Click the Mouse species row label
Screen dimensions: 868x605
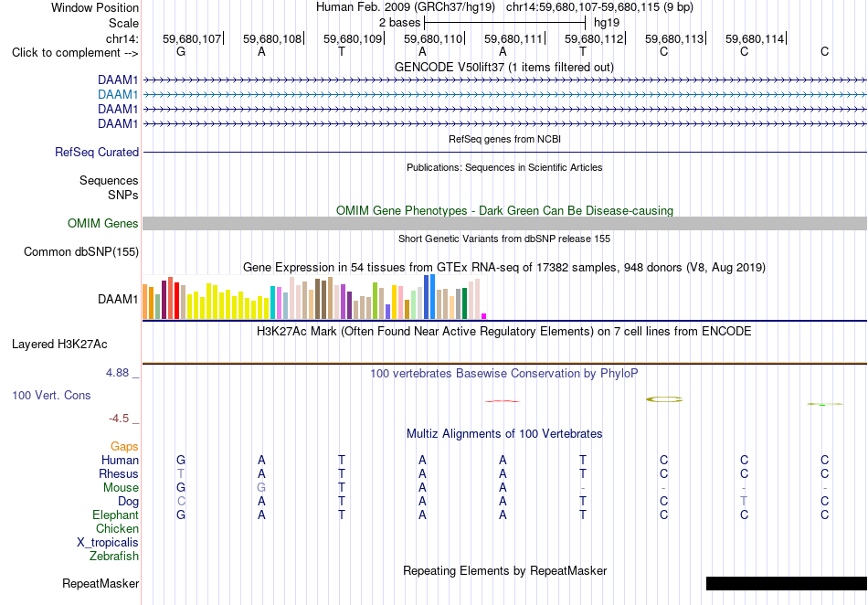coord(121,488)
